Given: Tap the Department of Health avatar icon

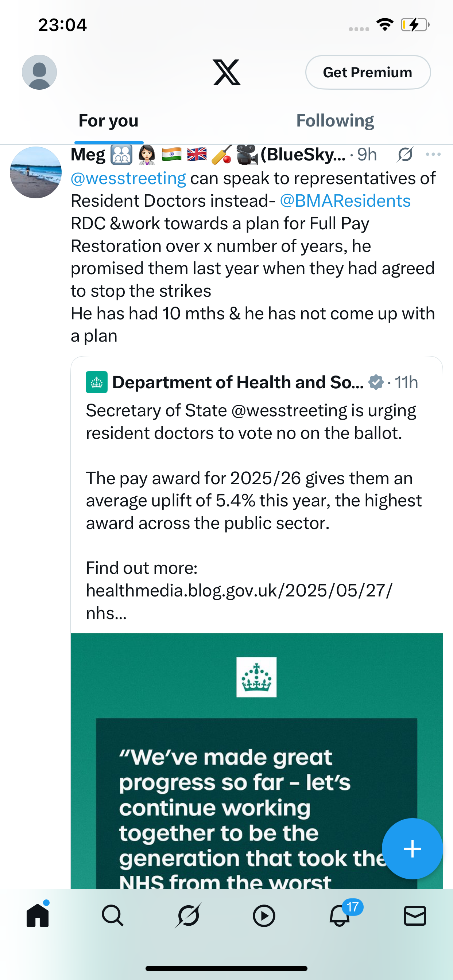Looking at the screenshot, I should [96, 382].
